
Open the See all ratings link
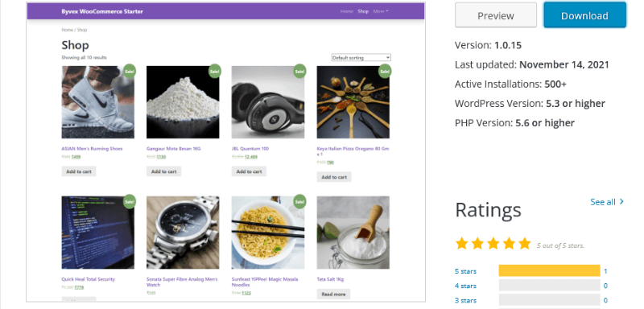click(x=603, y=202)
